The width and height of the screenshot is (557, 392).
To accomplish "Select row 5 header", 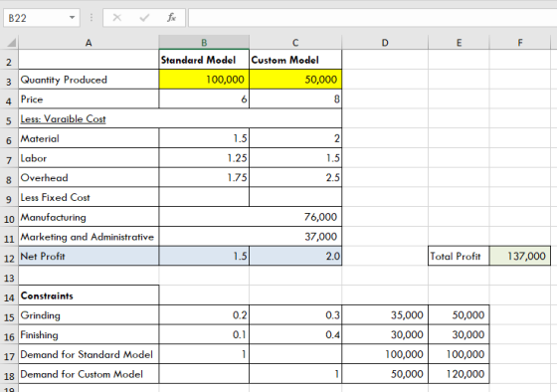I will tap(9, 120).
